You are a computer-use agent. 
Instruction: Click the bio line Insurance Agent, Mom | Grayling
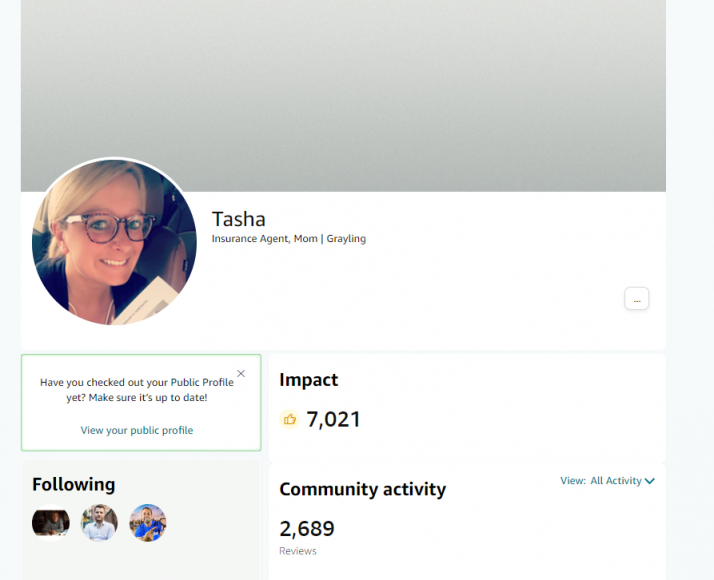coord(289,239)
